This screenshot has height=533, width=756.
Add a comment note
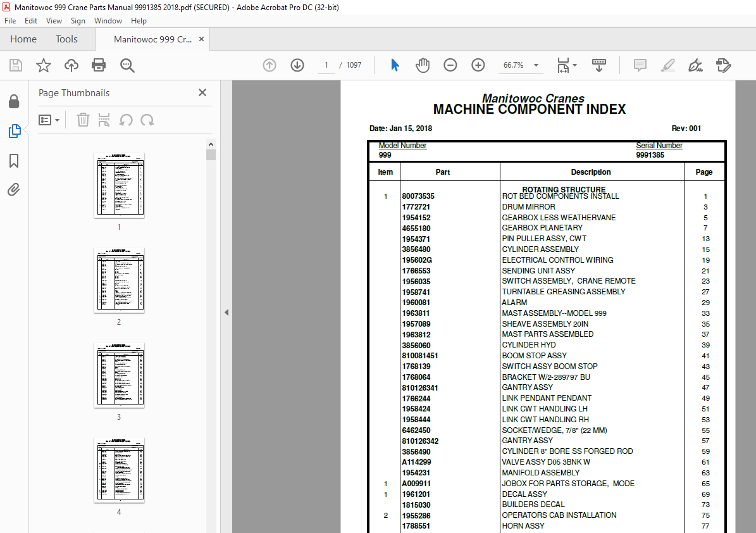point(640,65)
